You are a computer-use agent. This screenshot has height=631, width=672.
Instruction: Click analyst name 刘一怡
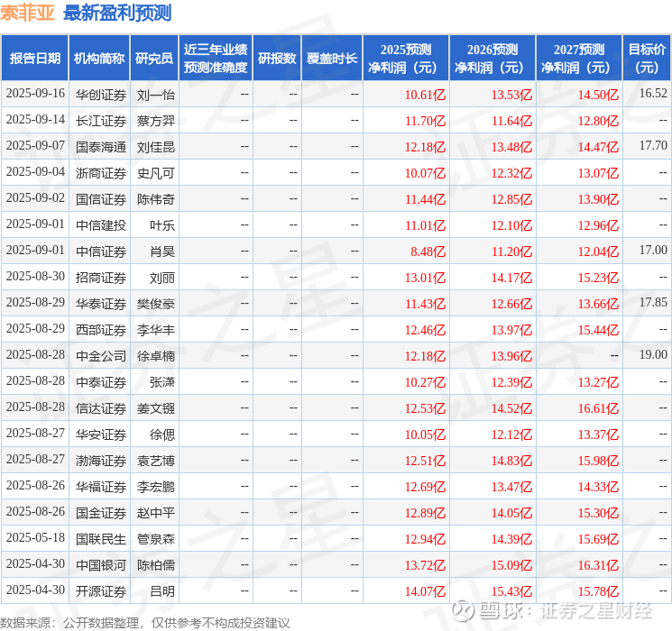pos(156,95)
